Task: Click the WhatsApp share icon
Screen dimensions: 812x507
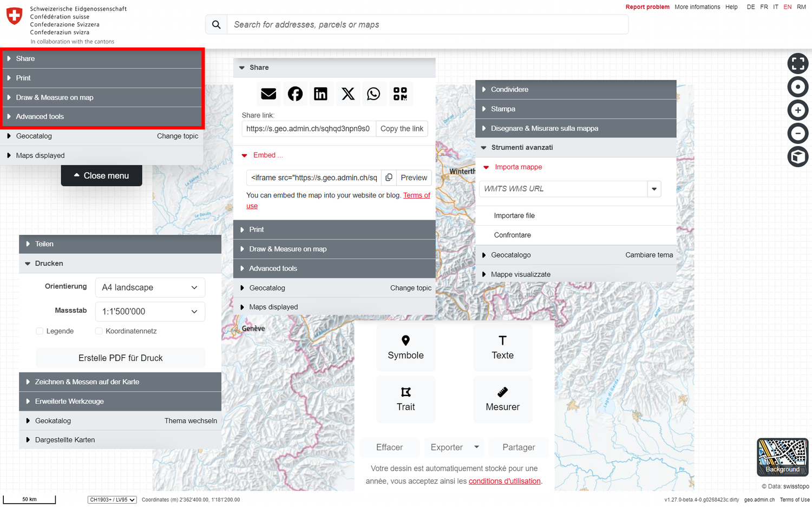Action: coord(374,94)
